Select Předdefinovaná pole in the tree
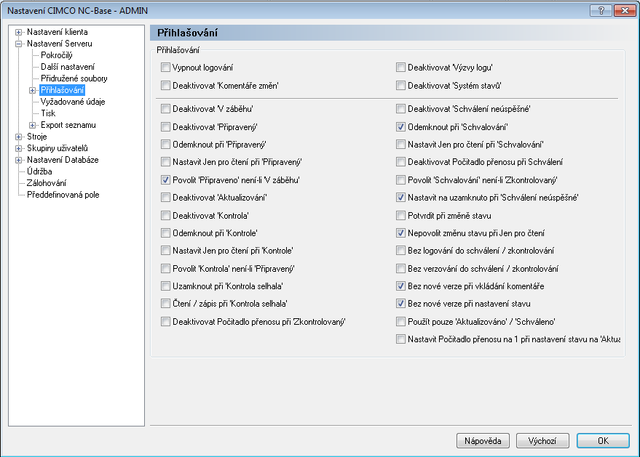The image size is (640, 457). (x=63, y=195)
